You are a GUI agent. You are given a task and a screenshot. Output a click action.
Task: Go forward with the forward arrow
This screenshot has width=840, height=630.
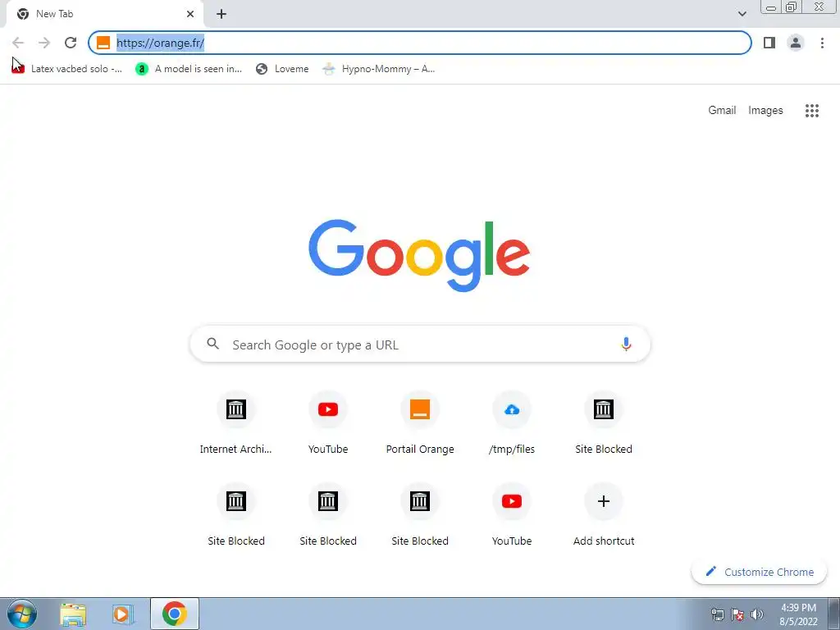click(x=44, y=43)
